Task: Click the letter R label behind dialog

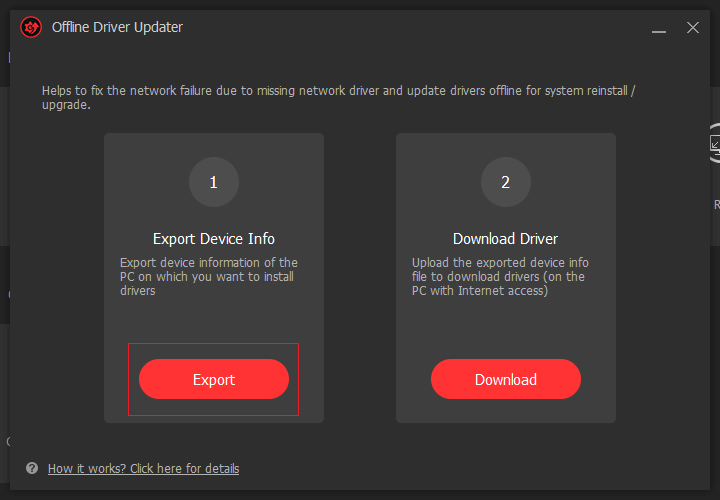Action: [x=716, y=204]
